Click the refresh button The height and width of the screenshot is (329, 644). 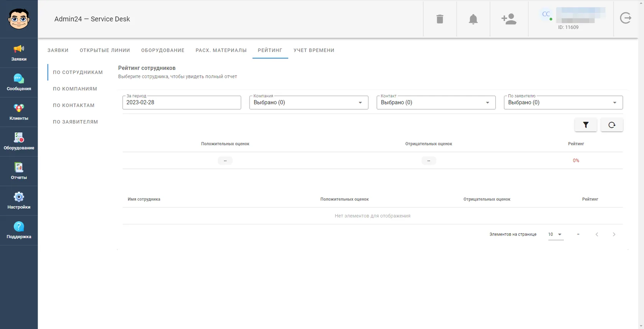point(612,125)
